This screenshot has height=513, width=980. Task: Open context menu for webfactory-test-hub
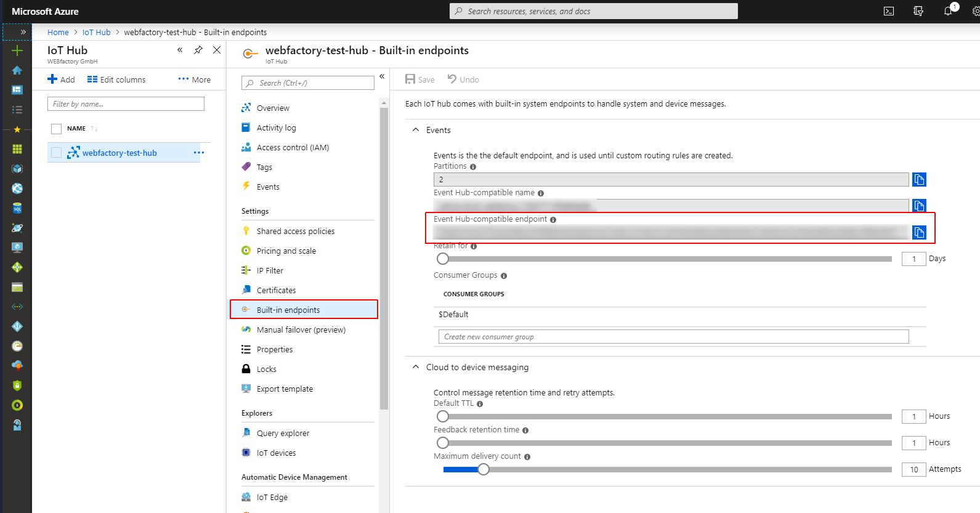pos(199,153)
